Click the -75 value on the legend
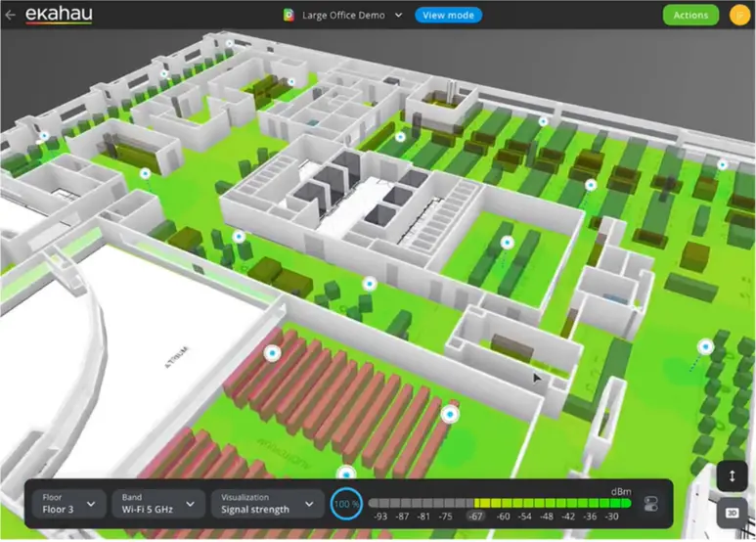Image resolution: width=756 pixels, height=542 pixels. (446, 517)
